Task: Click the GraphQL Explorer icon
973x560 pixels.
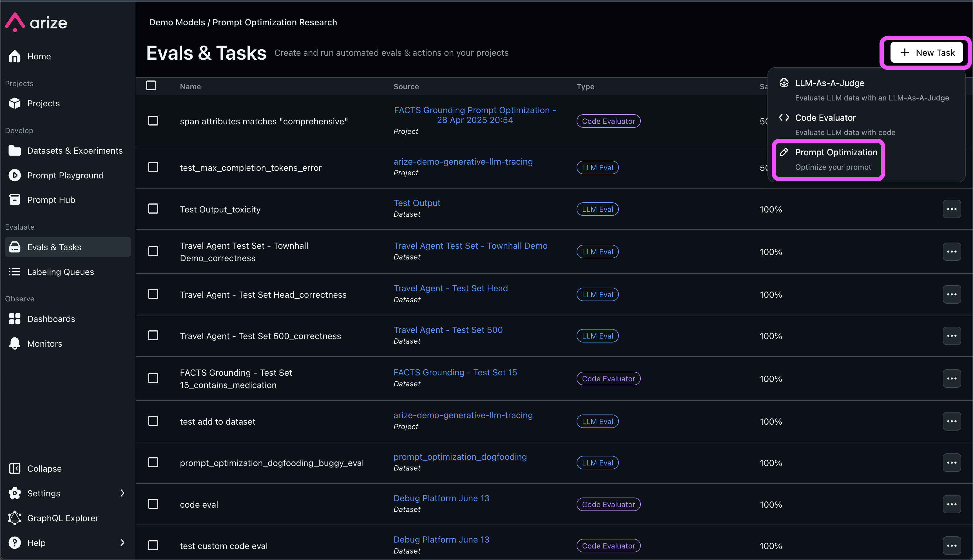Action: [15, 518]
